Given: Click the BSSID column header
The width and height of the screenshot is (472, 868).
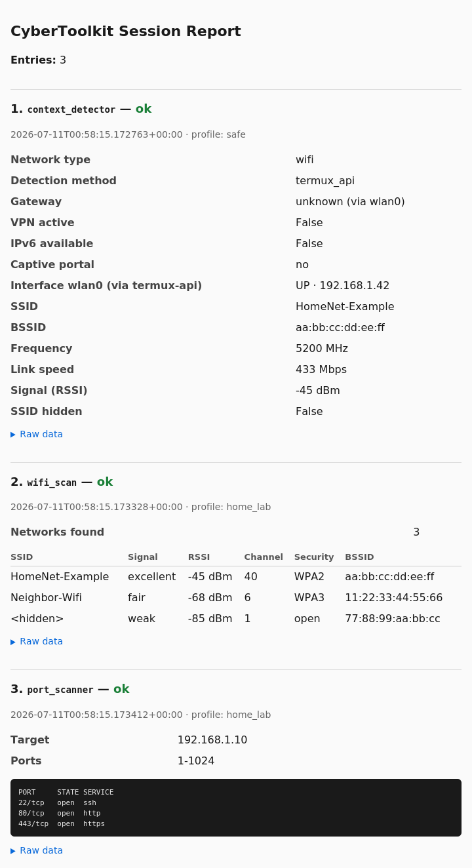Looking at the screenshot, I should (x=359, y=557).
